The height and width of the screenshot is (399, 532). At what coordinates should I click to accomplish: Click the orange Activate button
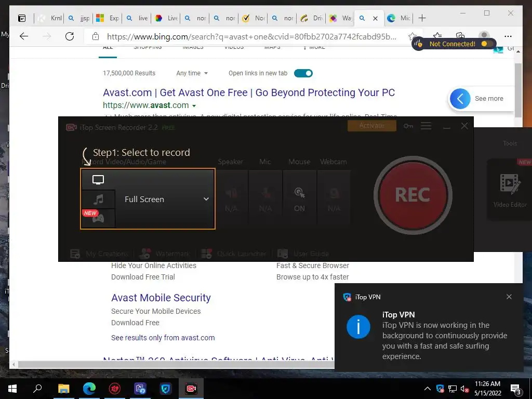(x=372, y=126)
